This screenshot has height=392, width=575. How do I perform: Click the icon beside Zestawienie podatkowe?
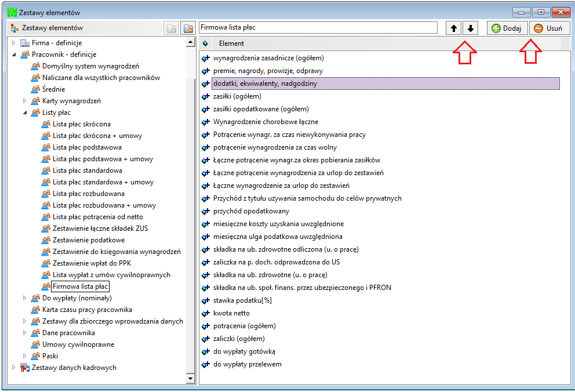46,240
